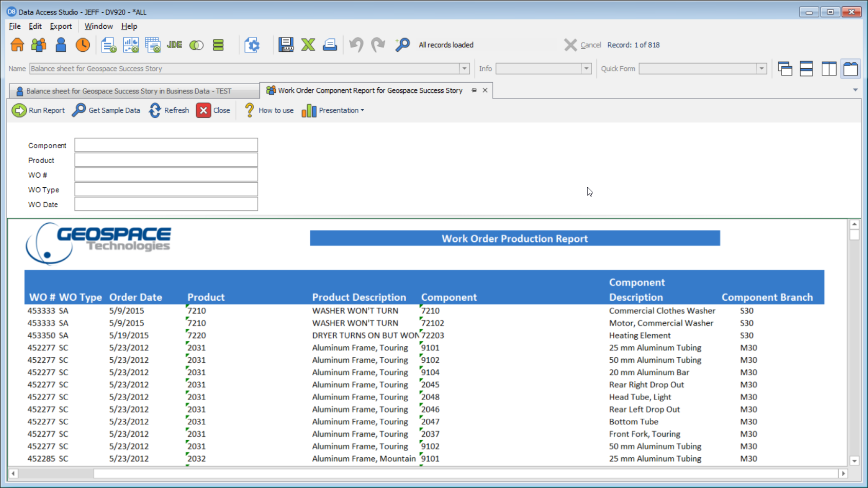Expand the Info dropdown list
The width and height of the screenshot is (868, 488).
coord(586,69)
